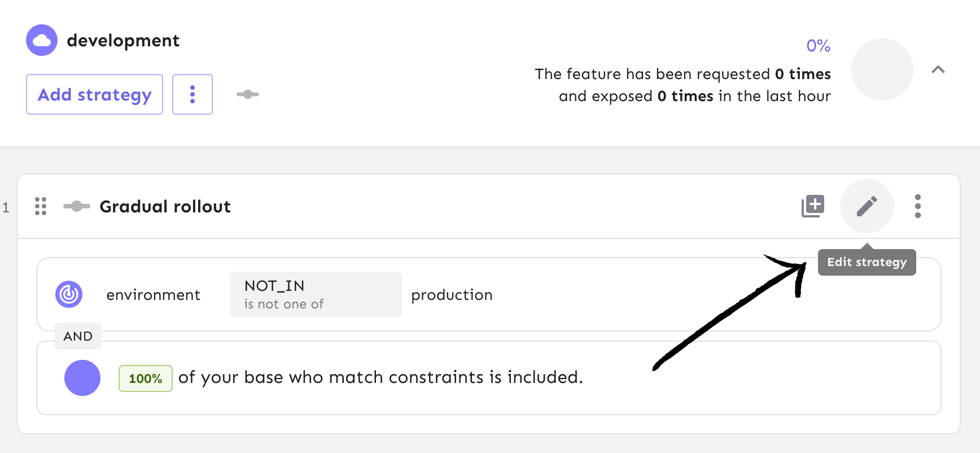The image size is (980, 453).
Task: Click the Add strategy button
Action: click(x=94, y=94)
